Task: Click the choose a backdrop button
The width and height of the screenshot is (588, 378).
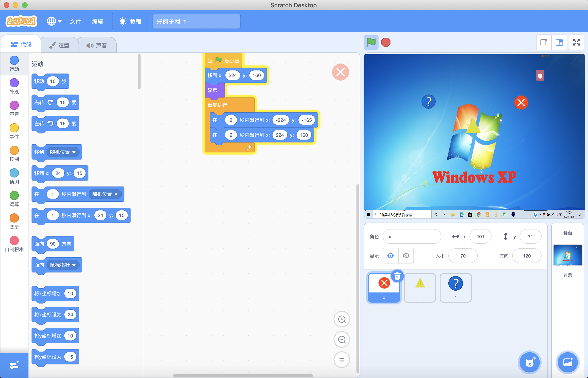Action: [568, 362]
